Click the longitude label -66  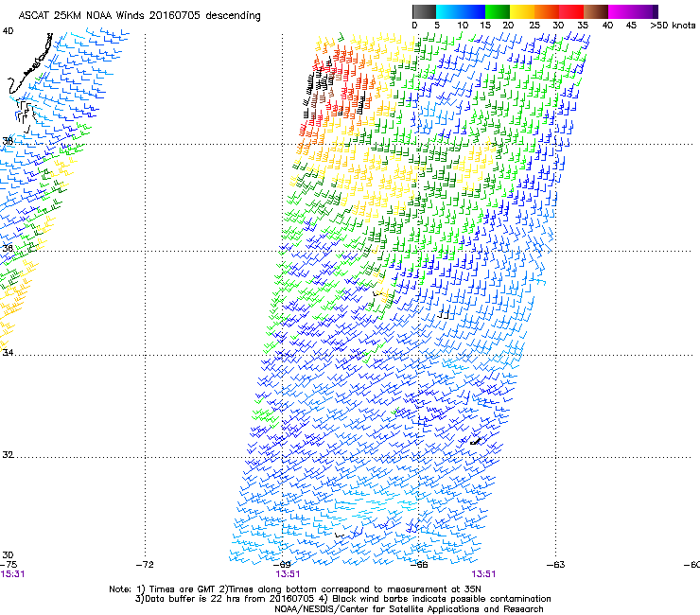(x=419, y=565)
